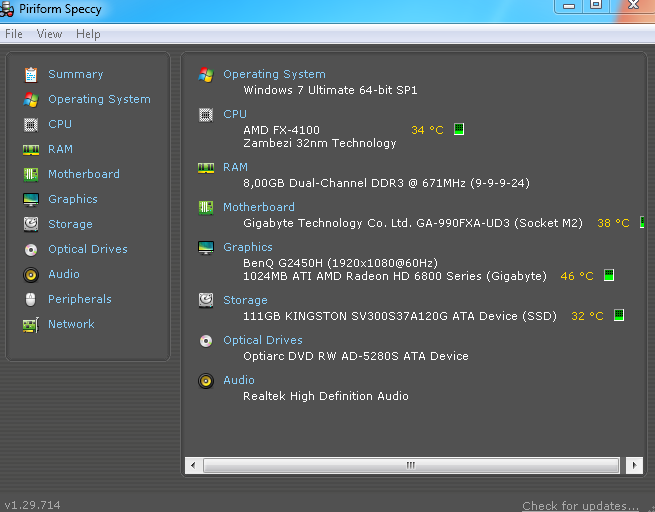Click the RAM stick icon in sidebar
The height and width of the screenshot is (512, 655).
pyautogui.click(x=31, y=150)
